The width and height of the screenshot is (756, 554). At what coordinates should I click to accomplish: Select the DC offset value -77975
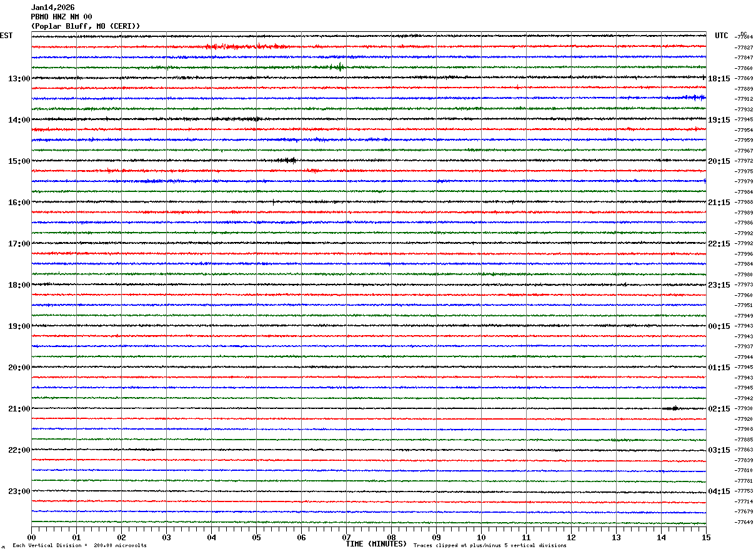[744, 171]
